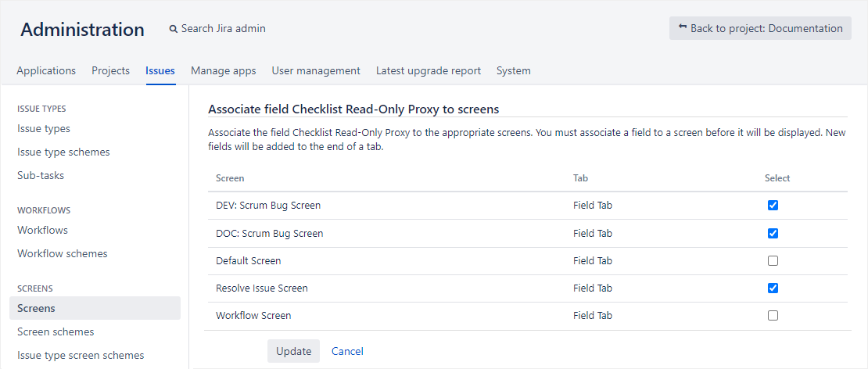Open Screen schemes in sidebar
Image resolution: width=868 pixels, height=369 pixels.
(x=56, y=331)
